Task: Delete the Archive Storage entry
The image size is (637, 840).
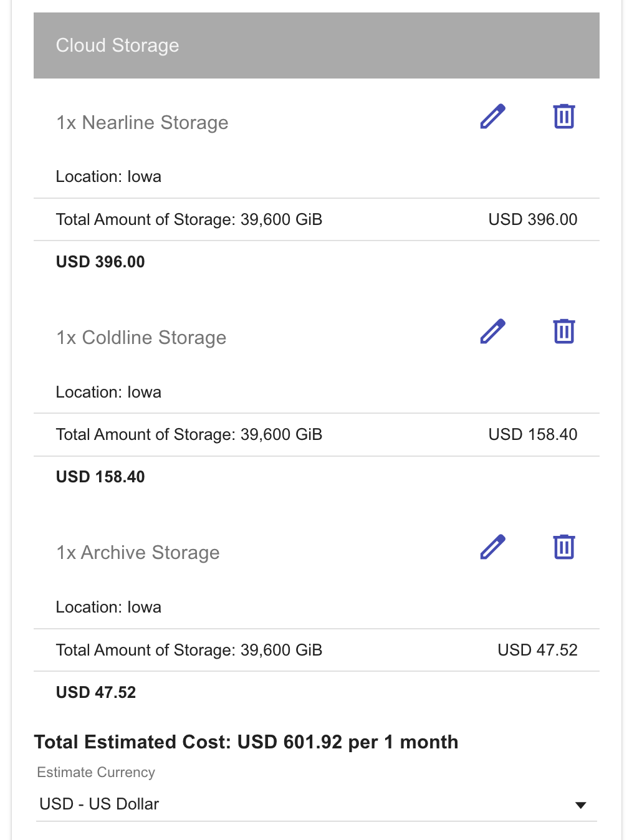Action: click(x=563, y=547)
